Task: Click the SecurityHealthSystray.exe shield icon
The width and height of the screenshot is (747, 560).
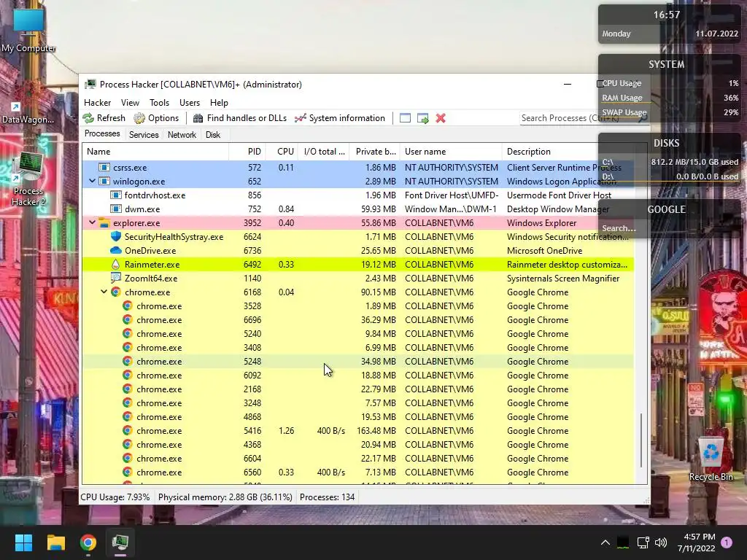Action: coord(116,237)
